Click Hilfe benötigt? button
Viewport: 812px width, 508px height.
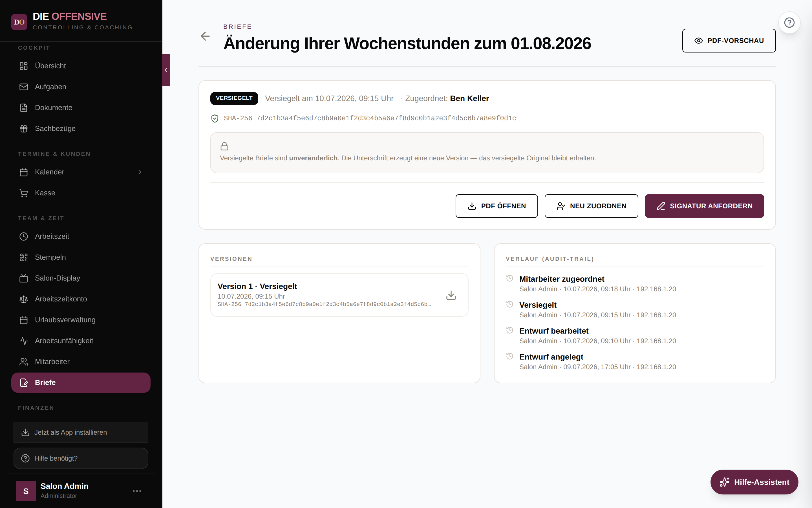tap(81, 458)
